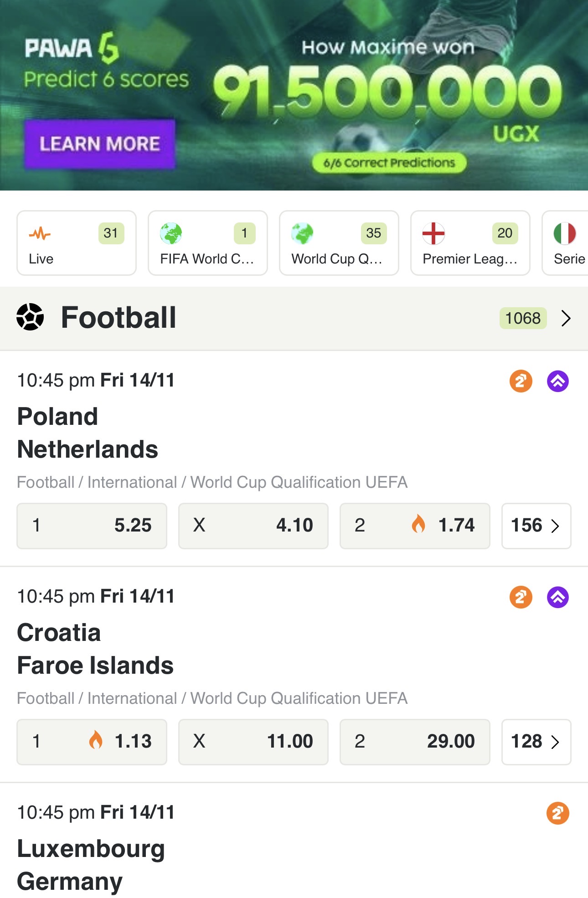Open the World Cup Qualification tab
588x898 pixels.
point(339,243)
